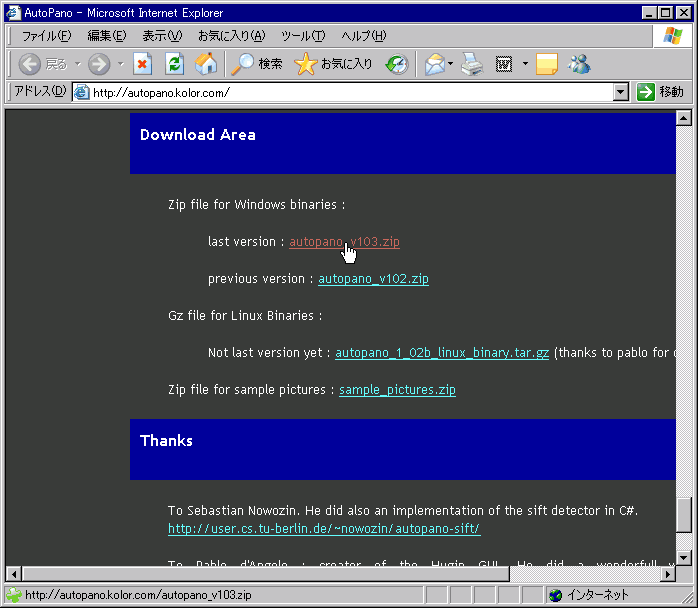Print the page with printer icon
The image size is (698, 608).
click(x=472, y=64)
